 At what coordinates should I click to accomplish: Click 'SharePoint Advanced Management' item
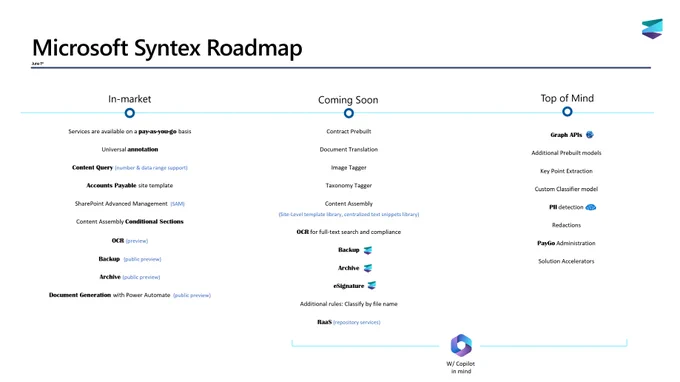pos(130,204)
